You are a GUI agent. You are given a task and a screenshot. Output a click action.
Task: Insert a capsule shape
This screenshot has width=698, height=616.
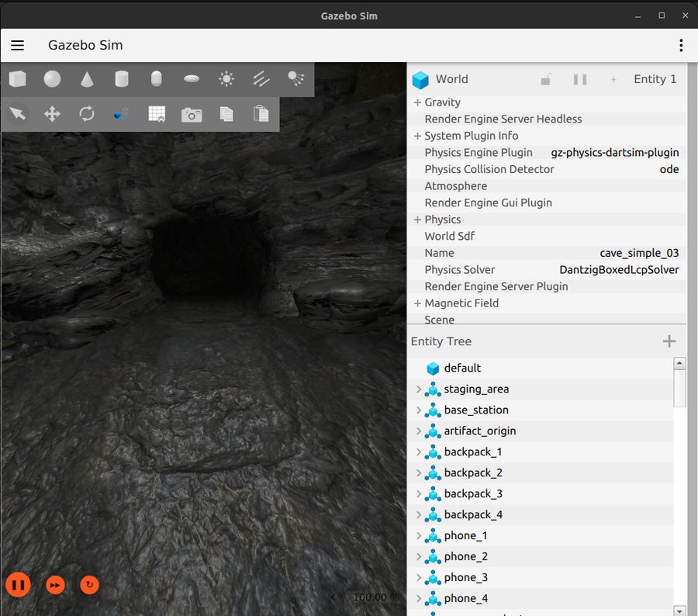point(156,79)
